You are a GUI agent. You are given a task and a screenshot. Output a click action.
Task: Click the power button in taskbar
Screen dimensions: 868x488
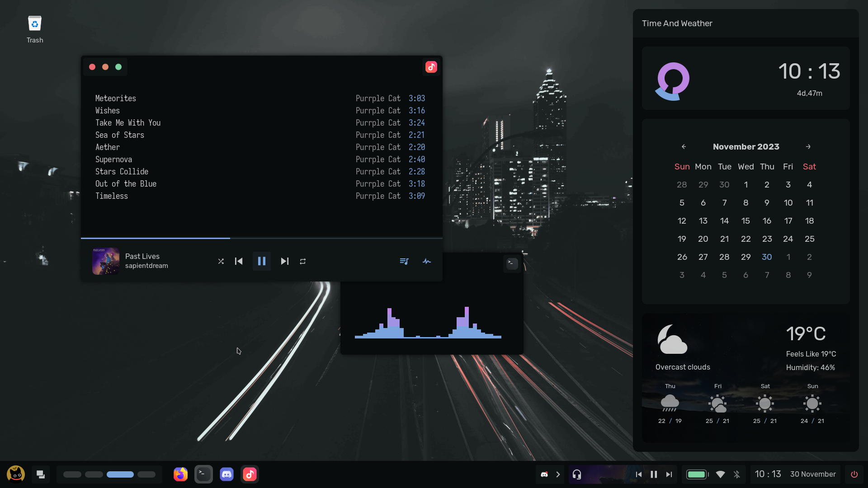(854, 474)
